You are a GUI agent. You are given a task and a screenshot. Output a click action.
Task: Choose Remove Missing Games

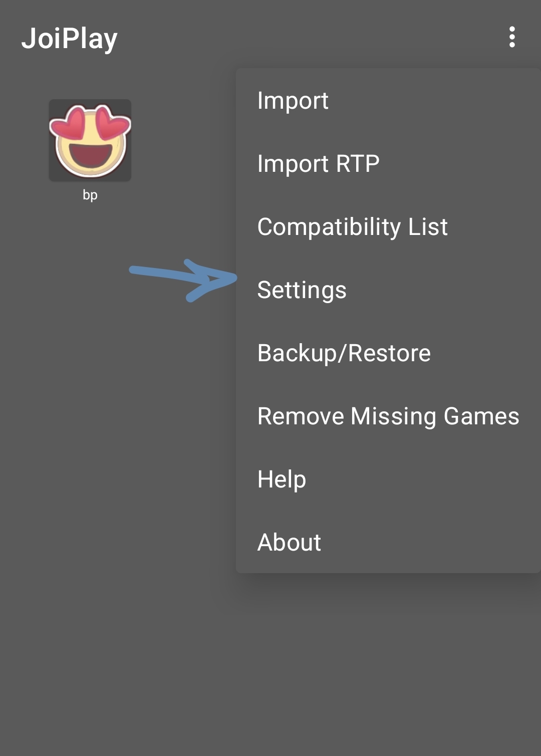pyautogui.click(x=388, y=416)
